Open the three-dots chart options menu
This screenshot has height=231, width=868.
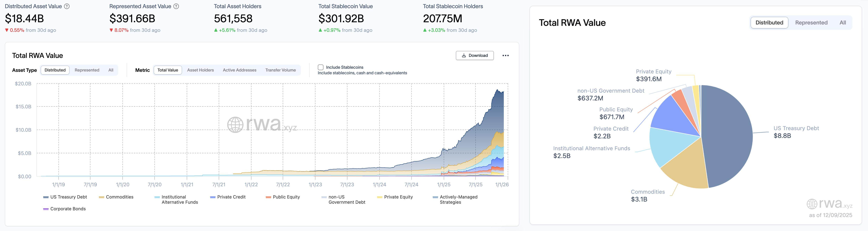[505, 56]
